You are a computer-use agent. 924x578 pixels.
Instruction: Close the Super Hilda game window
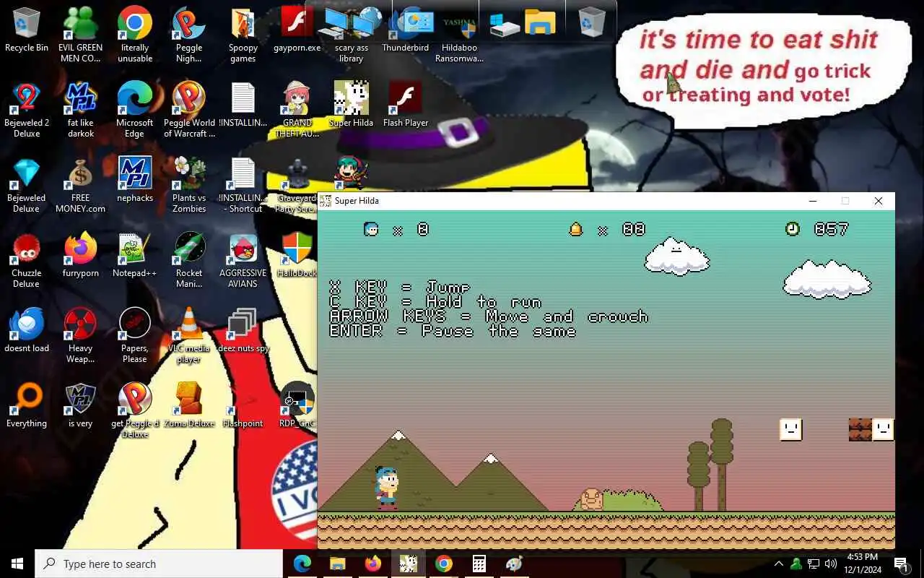pos(879,201)
